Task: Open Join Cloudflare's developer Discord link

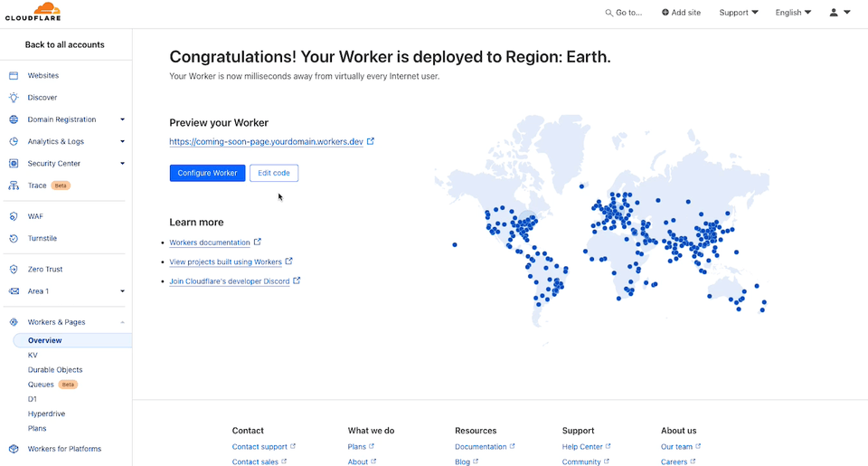Action: pyautogui.click(x=230, y=281)
